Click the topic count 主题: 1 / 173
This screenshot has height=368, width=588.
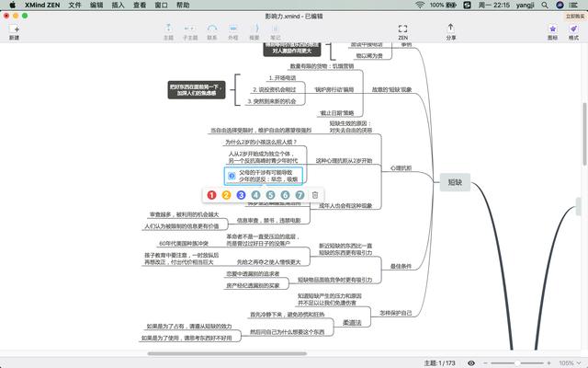pyautogui.click(x=439, y=363)
